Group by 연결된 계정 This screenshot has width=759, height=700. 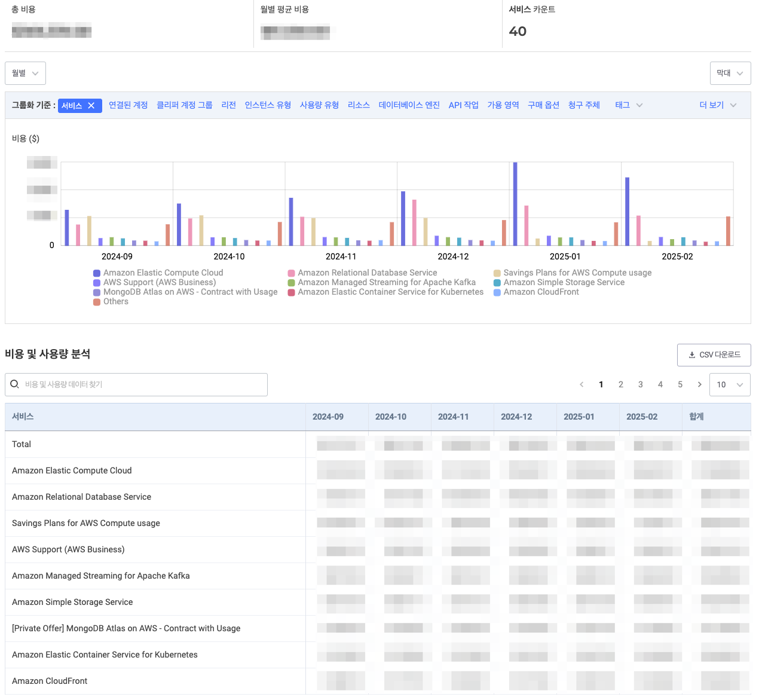click(x=128, y=105)
